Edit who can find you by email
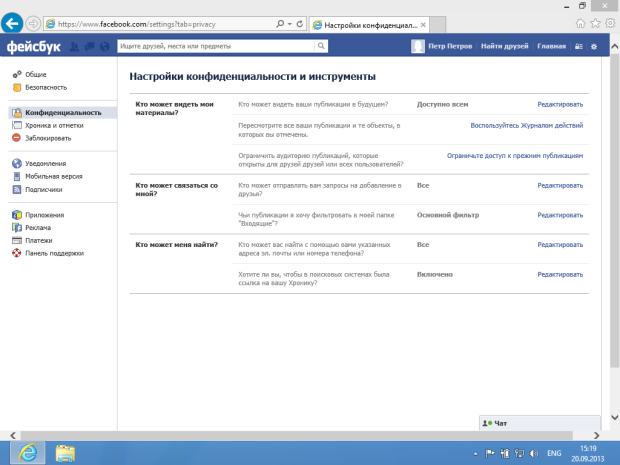The height and width of the screenshot is (465, 620). click(x=560, y=245)
